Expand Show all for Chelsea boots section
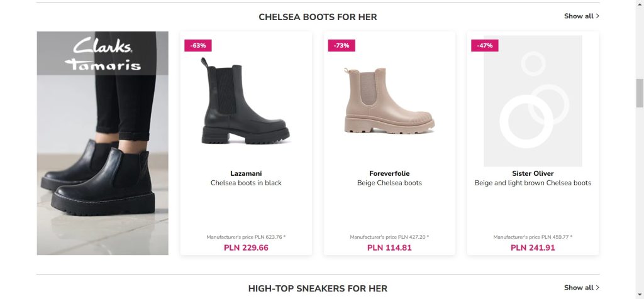 pos(581,16)
